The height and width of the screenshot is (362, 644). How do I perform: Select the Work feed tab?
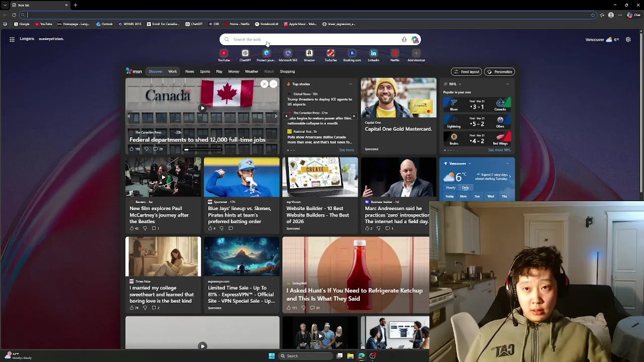tap(173, 71)
